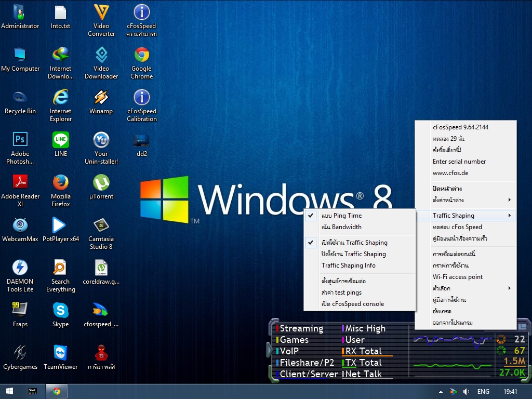Switch to the Bandwidth priority mode

tap(341, 227)
